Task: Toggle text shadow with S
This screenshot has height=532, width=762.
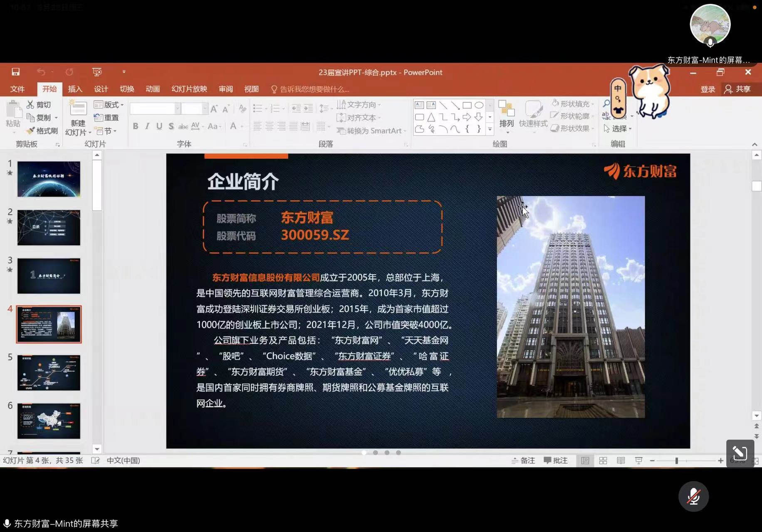Action: [x=171, y=126]
